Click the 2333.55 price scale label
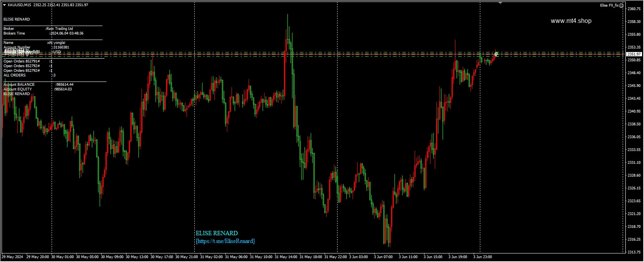The height and width of the screenshot is (262, 644). pos(634,150)
